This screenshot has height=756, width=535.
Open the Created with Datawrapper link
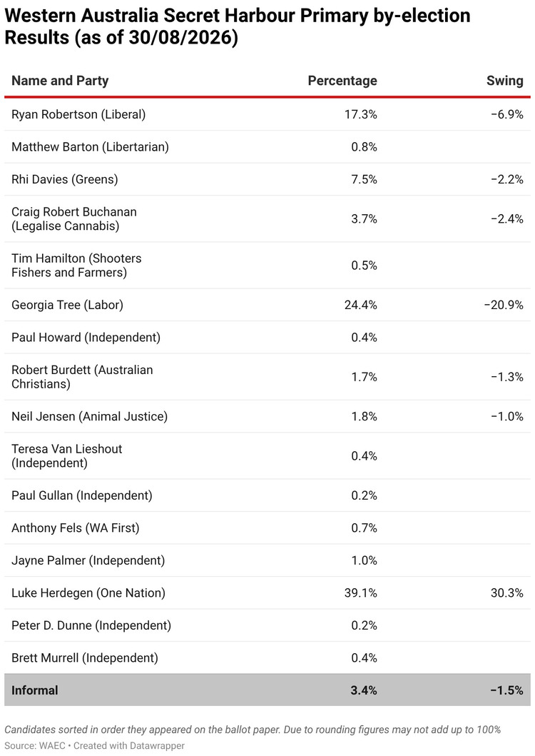click(129, 745)
